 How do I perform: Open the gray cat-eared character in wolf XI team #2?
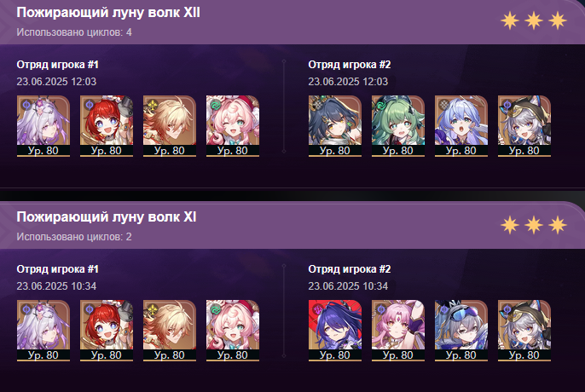coord(524,330)
